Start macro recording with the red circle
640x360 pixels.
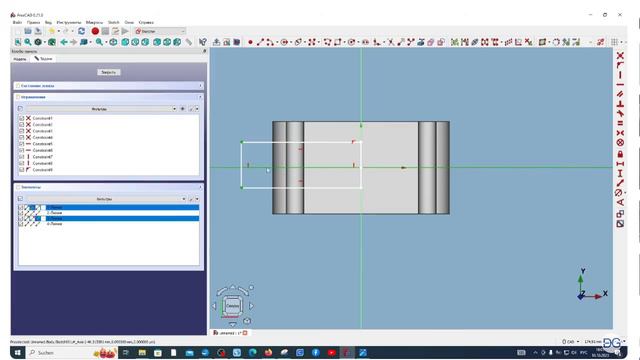coord(95,31)
